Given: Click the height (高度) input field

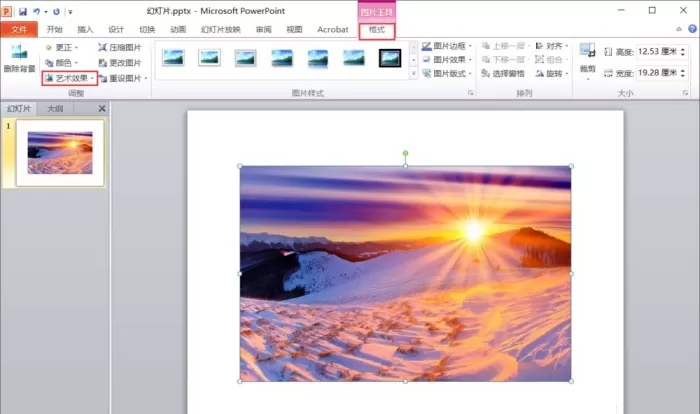Looking at the screenshot, I should click(x=658, y=52).
